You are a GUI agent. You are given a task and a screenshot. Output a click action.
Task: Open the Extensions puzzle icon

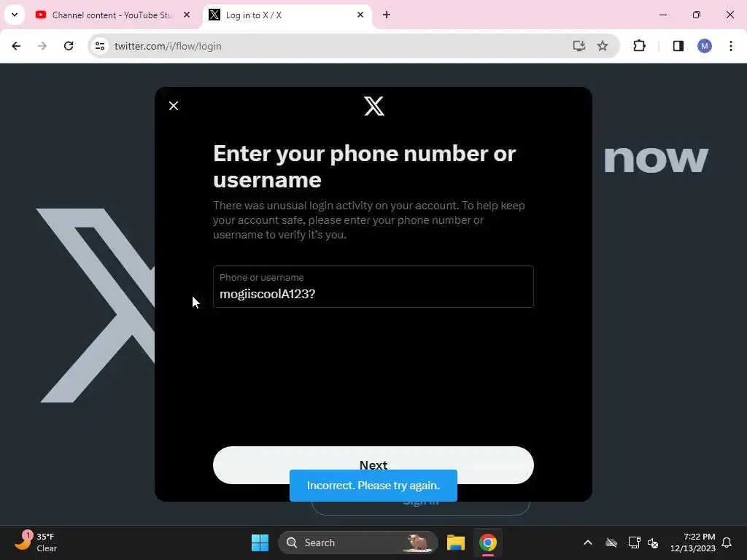[x=639, y=46]
